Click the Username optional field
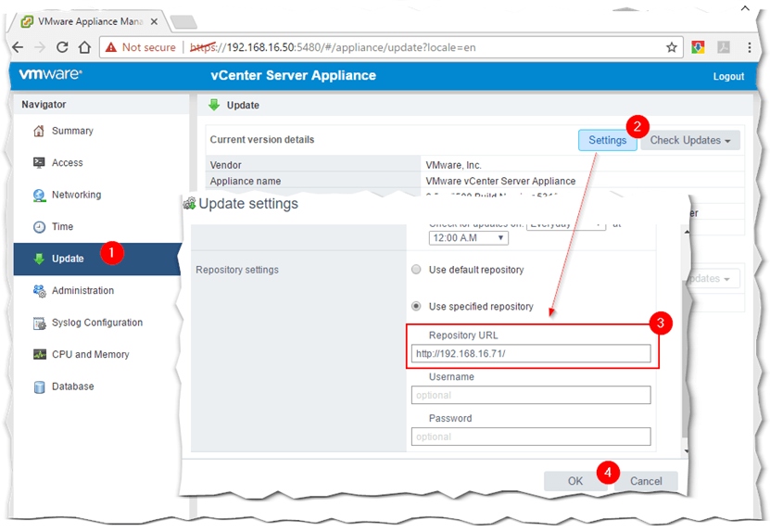 (531, 395)
